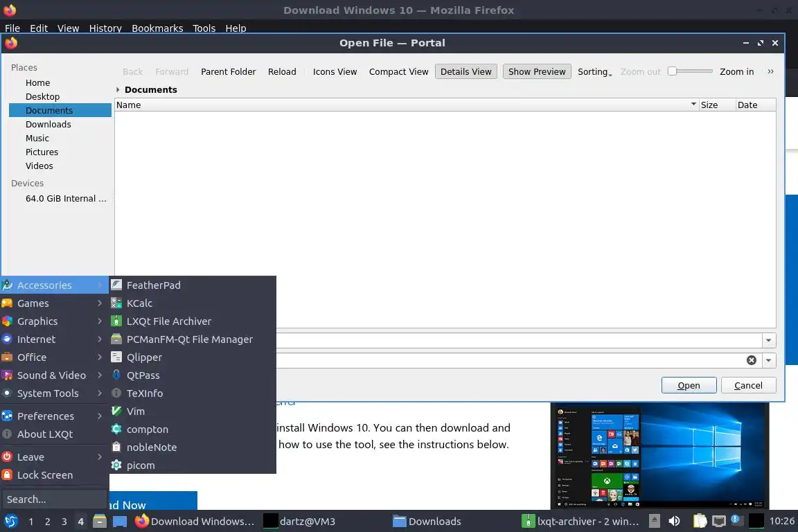Click the Windows 10 preview image on webpage
Screen dimensions: 798x532
pyautogui.click(x=659, y=456)
